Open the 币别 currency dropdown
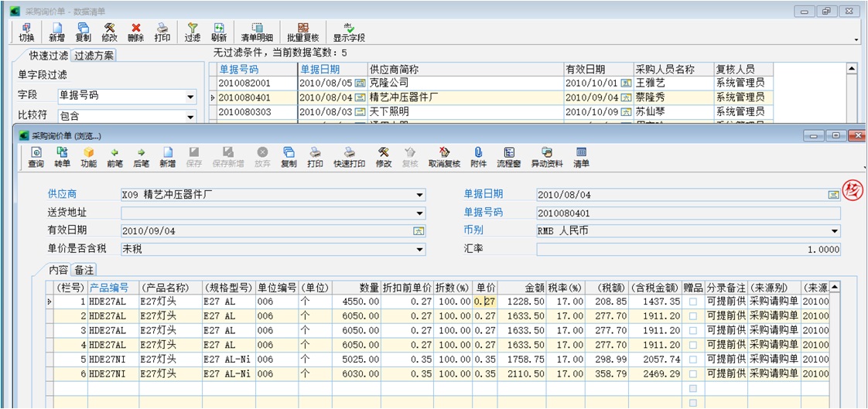This screenshot has width=868, height=409. pyautogui.click(x=834, y=231)
